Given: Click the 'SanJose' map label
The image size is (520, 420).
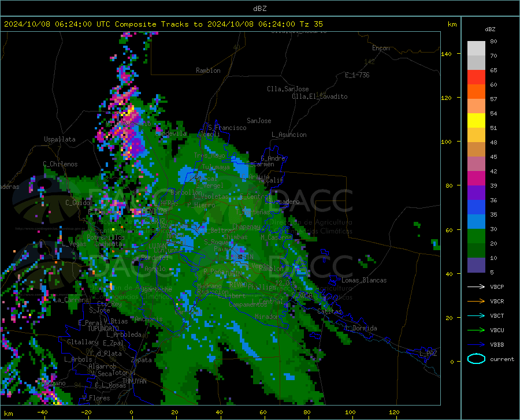Looking at the screenshot, I should [259, 121].
